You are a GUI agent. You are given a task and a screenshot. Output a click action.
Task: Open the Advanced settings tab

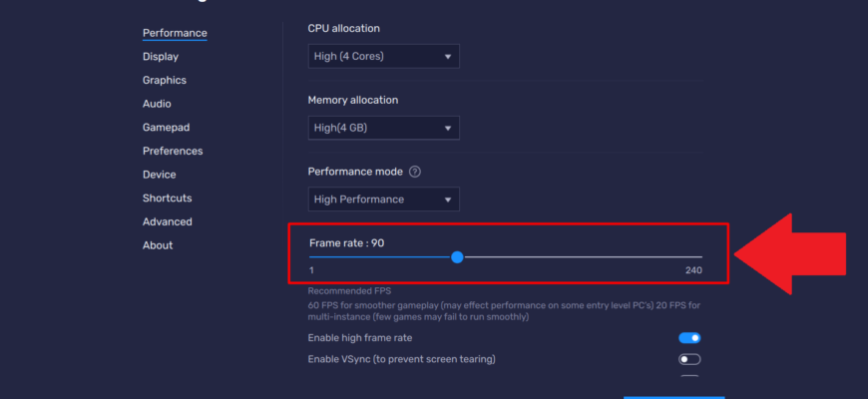168,221
